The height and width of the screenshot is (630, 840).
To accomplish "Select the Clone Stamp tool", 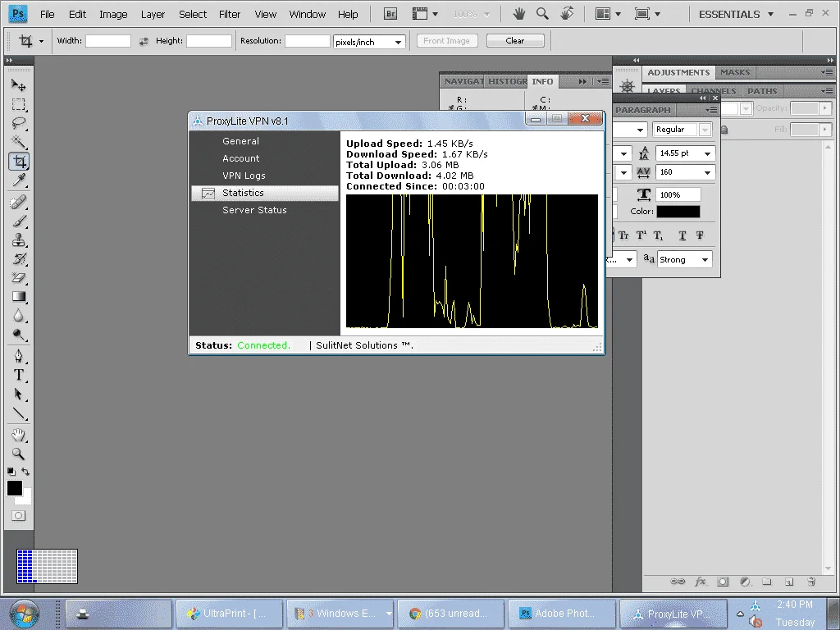I will [19, 240].
